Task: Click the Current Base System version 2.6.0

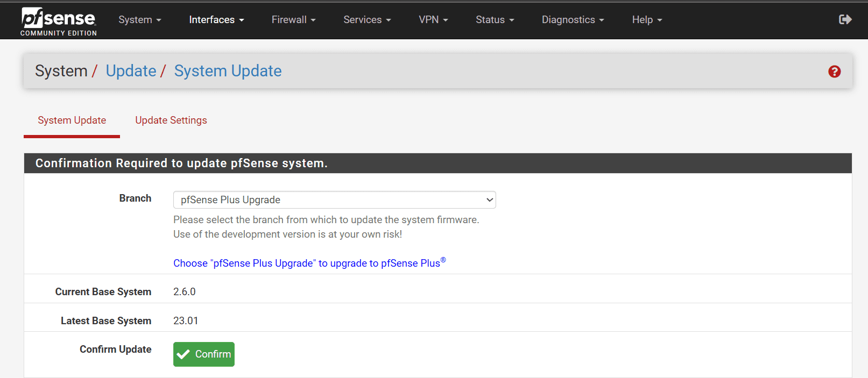Action: [x=185, y=292]
